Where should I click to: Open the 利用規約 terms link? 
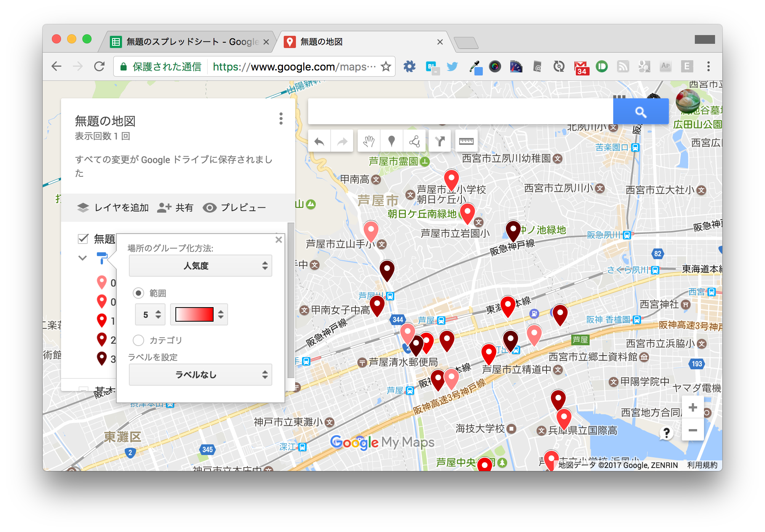coord(702,465)
